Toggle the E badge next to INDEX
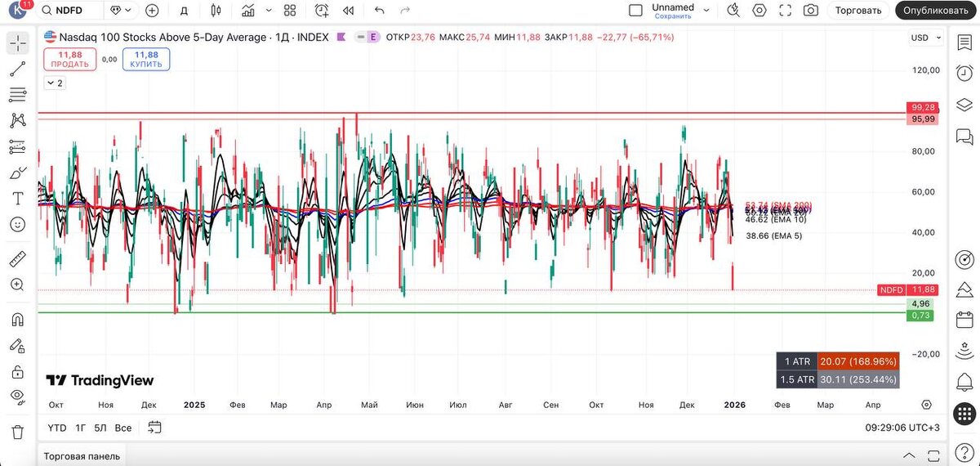 (373, 37)
